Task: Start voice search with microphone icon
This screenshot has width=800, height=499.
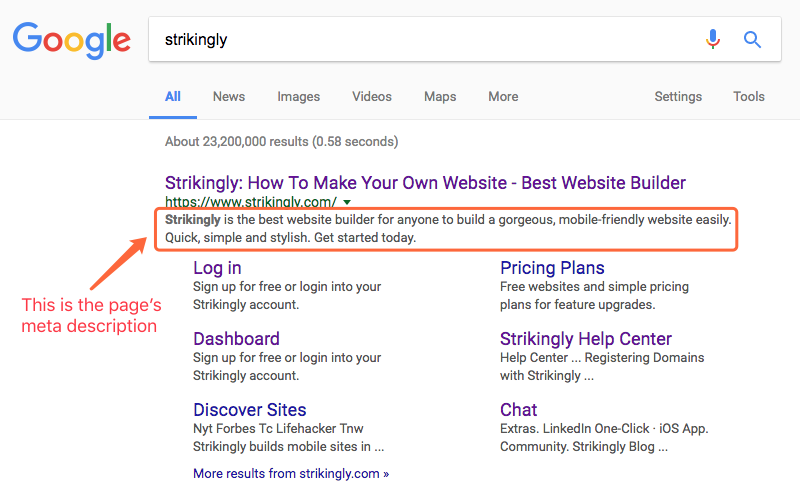Action: coord(713,39)
